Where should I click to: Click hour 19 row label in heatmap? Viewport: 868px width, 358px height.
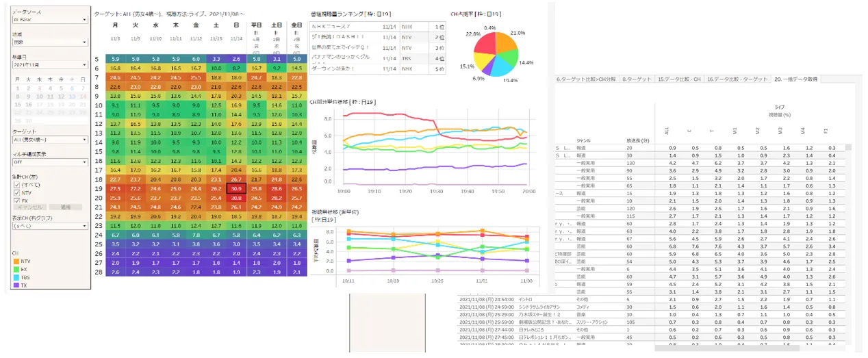[x=98, y=188]
